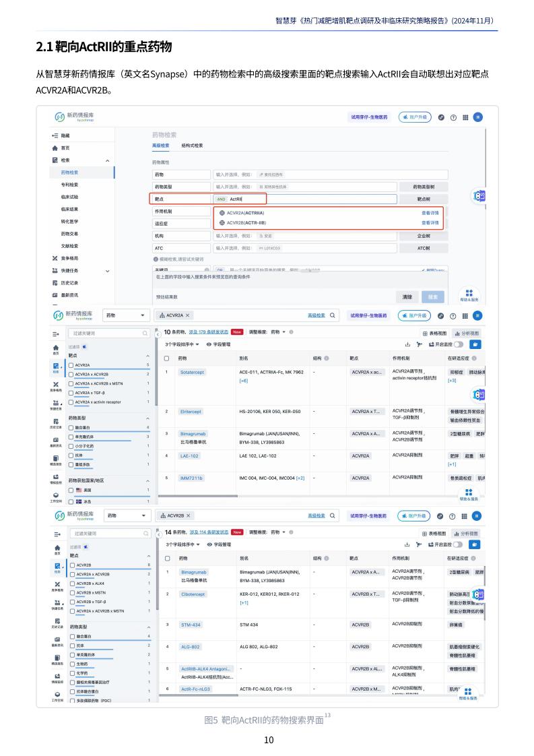The height and width of the screenshot is (756, 534).
Task: Open 药物 category dropdown in ACVR2A results header
Action: [126, 315]
